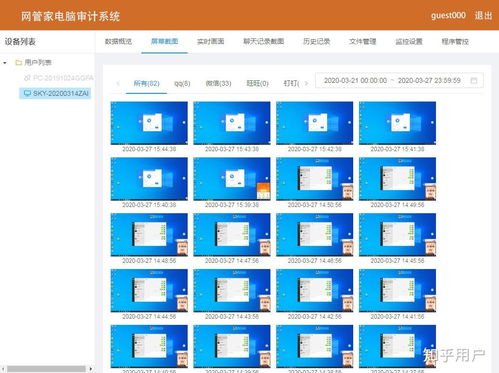Switch to the 实时画面 tab
Image resolution: width=499 pixels, height=373 pixels.
210,42
